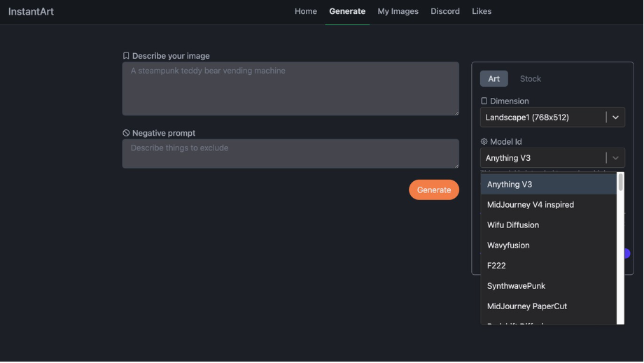644x363 pixels.
Task: Click the Model Id Anything V3 combo box
Action: click(x=552, y=158)
